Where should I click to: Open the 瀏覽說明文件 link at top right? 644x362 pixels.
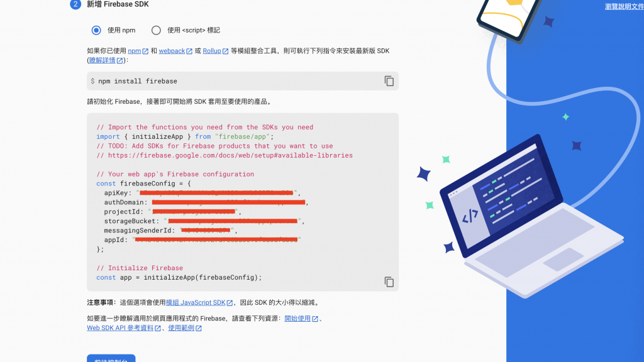[x=625, y=6]
